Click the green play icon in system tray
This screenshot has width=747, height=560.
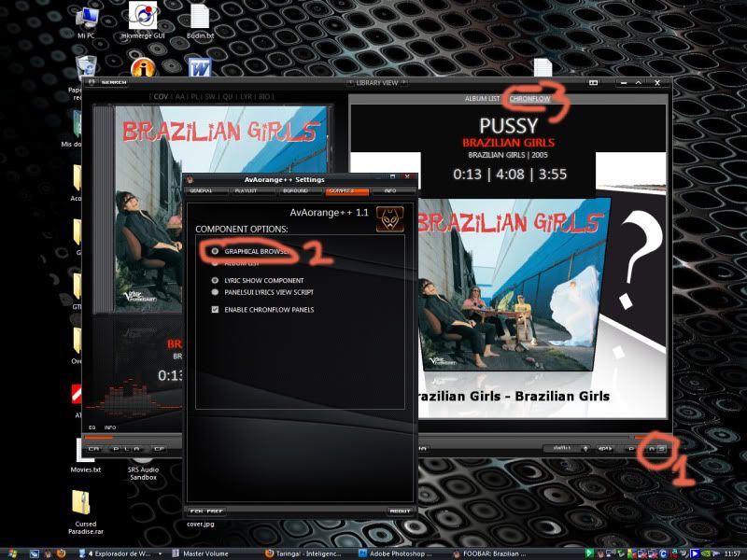[x=589, y=553]
